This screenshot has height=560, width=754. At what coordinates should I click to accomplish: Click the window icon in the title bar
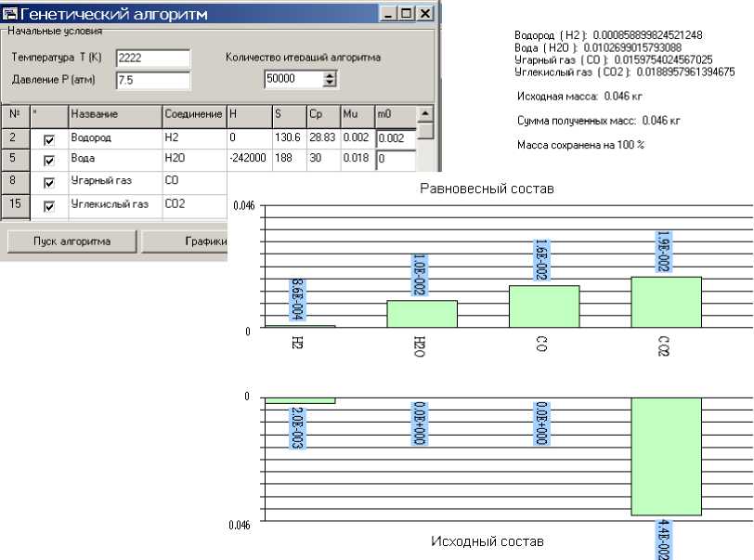coord(9,13)
